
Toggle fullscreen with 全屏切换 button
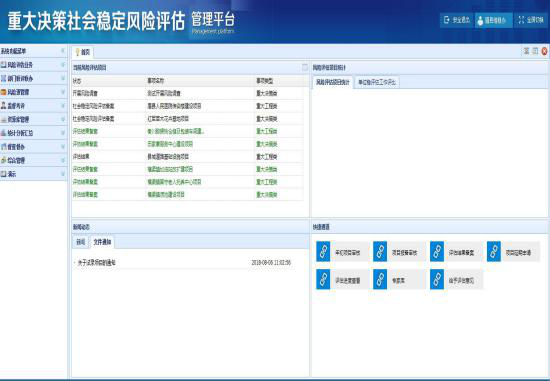pyautogui.click(x=531, y=20)
